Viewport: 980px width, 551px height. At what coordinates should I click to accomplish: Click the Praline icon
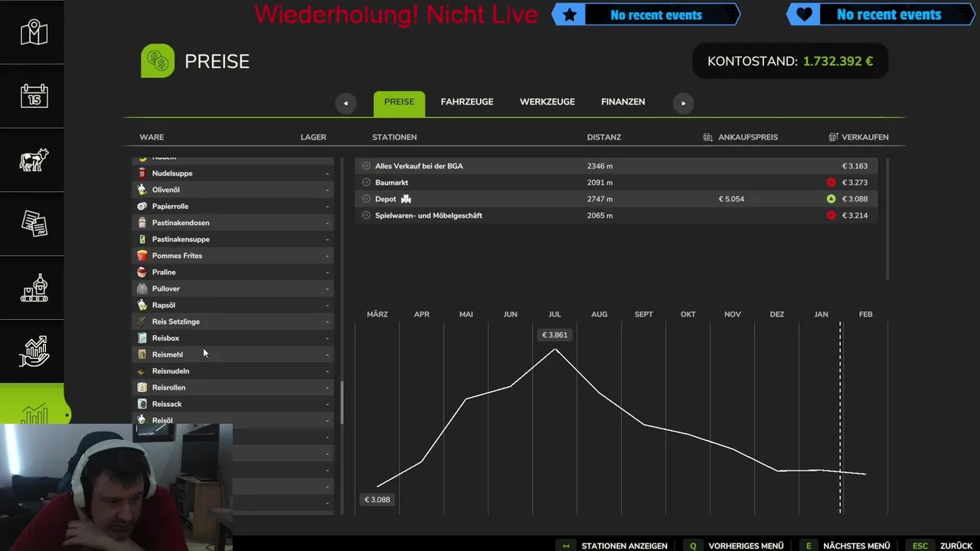142,272
